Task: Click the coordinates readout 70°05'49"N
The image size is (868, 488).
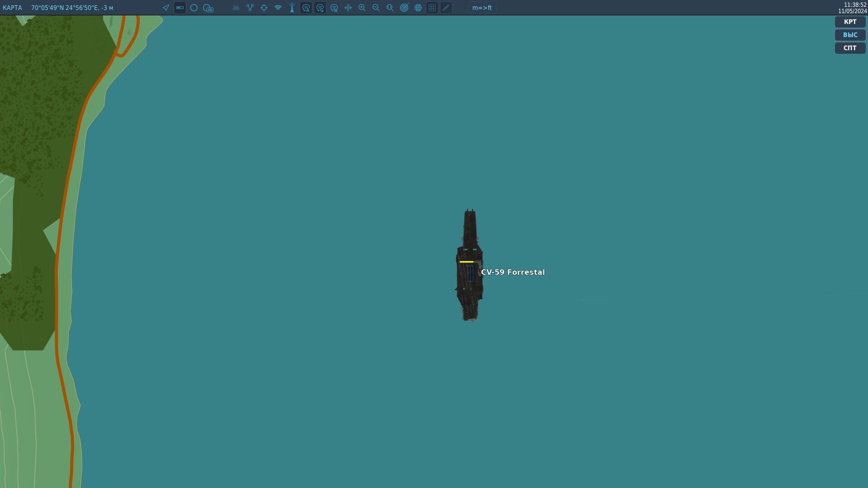Action: 72,8
